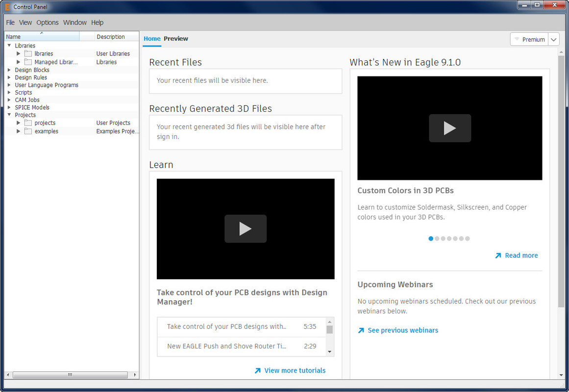Expand the Managed Libraries subfolder

(18, 62)
